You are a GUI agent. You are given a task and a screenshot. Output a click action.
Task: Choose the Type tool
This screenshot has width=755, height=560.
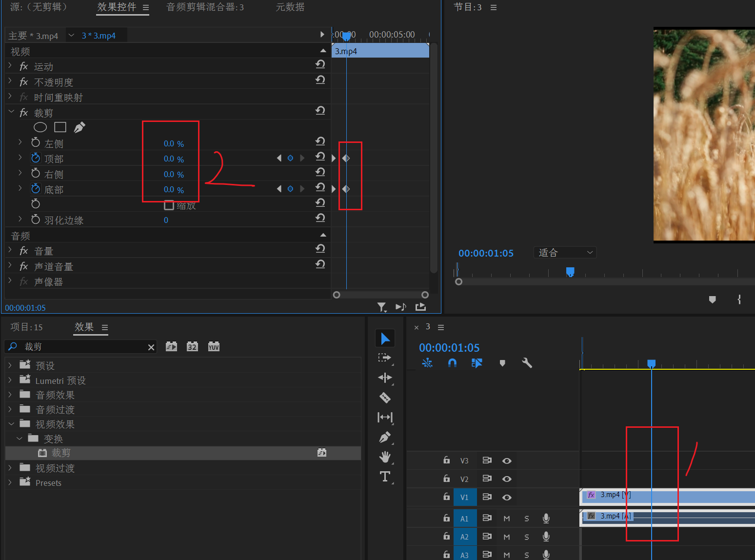[385, 477]
